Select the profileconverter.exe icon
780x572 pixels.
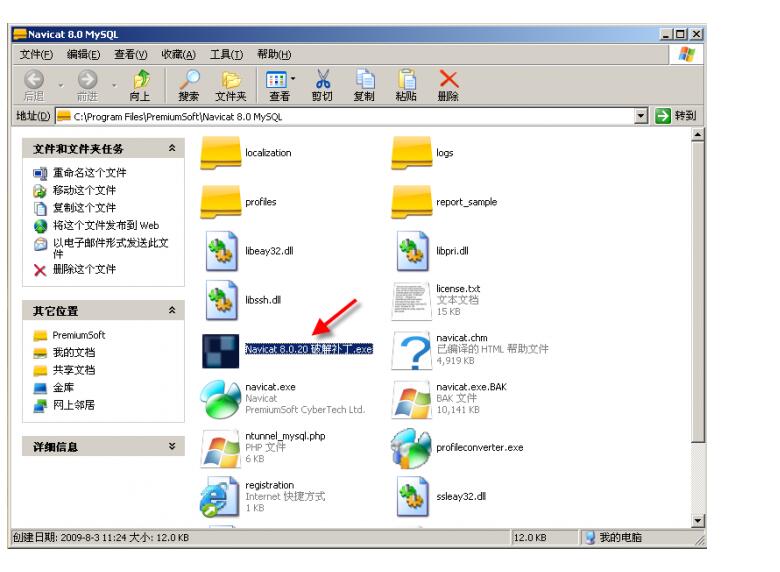tap(411, 448)
